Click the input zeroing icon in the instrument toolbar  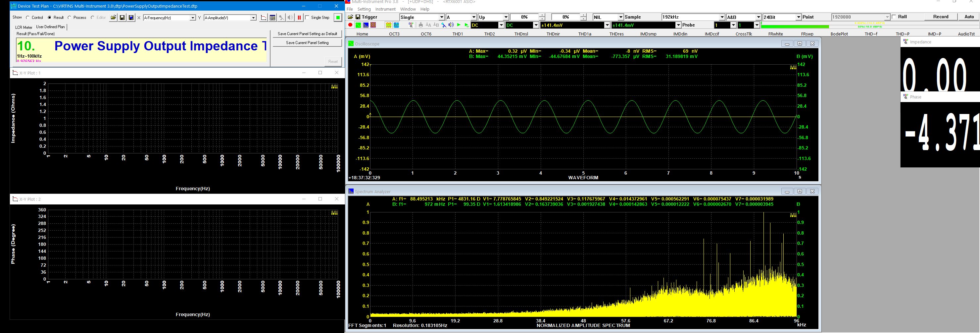click(421, 25)
